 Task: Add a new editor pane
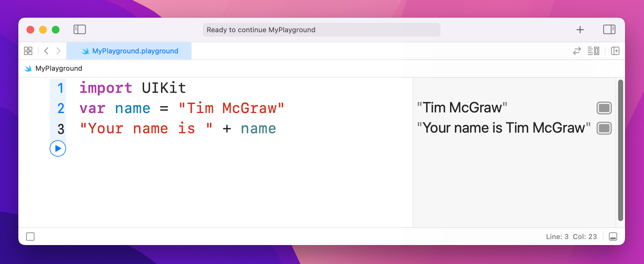tap(615, 51)
